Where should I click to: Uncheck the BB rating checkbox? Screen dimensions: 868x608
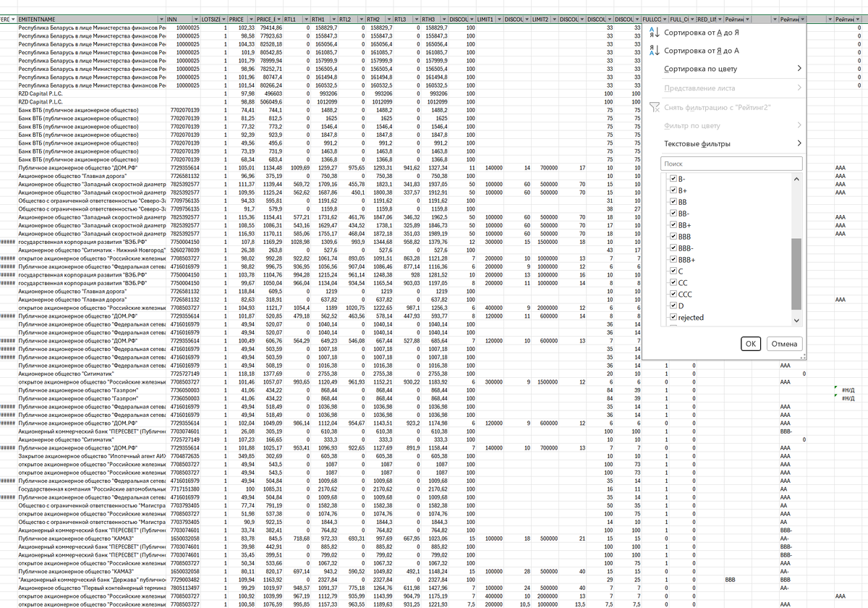pyautogui.click(x=673, y=202)
